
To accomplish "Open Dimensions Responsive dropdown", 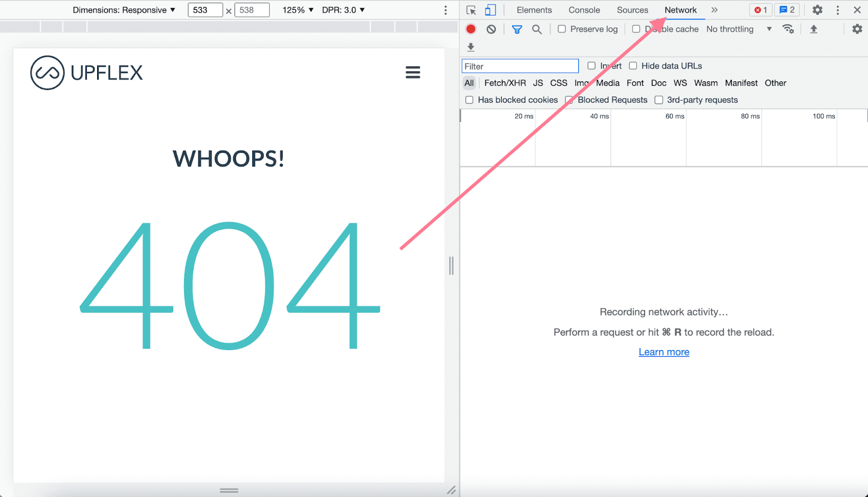I will (124, 10).
